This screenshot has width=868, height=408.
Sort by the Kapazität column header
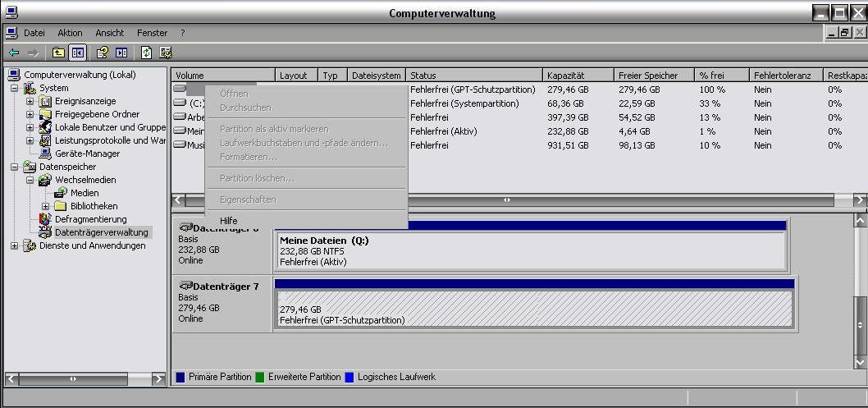tap(578, 76)
